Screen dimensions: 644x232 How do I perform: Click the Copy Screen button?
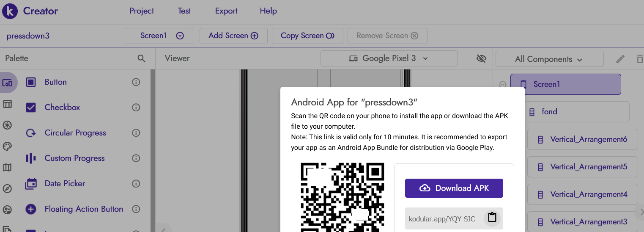coord(307,36)
